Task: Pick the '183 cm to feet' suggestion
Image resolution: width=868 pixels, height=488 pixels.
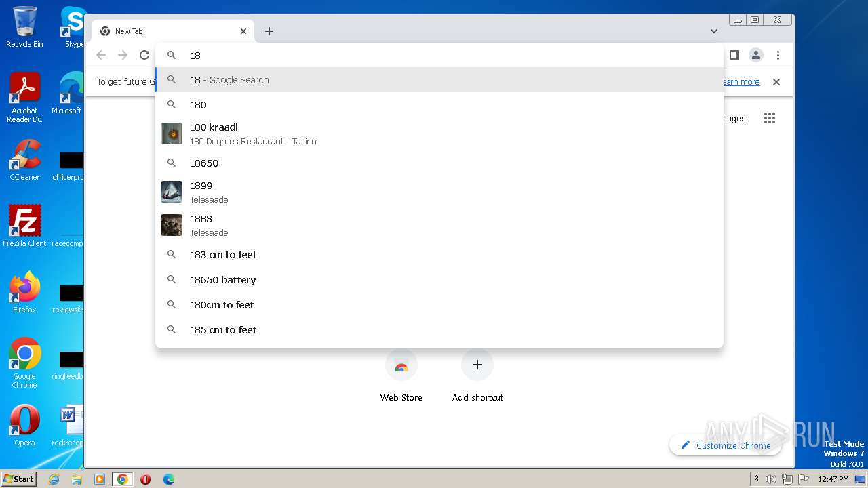Action: coord(439,255)
